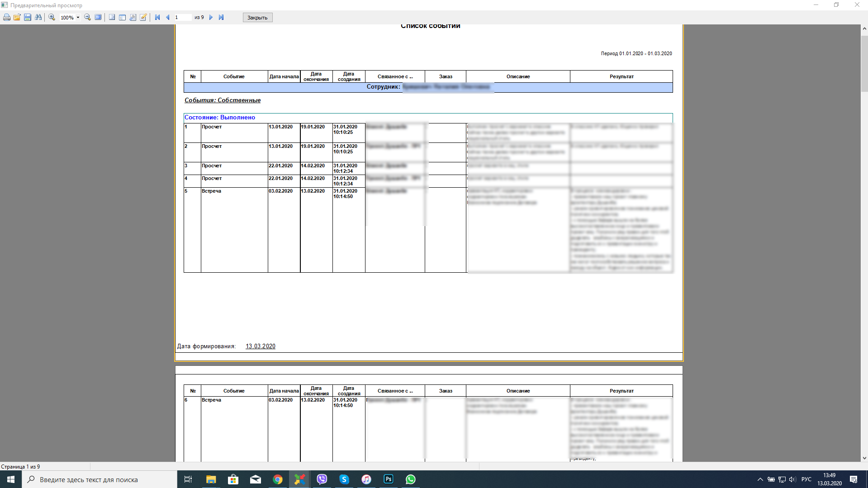Image resolution: width=868 pixels, height=488 pixels.
Task: Open File Explorer from taskbar
Action: click(x=211, y=479)
